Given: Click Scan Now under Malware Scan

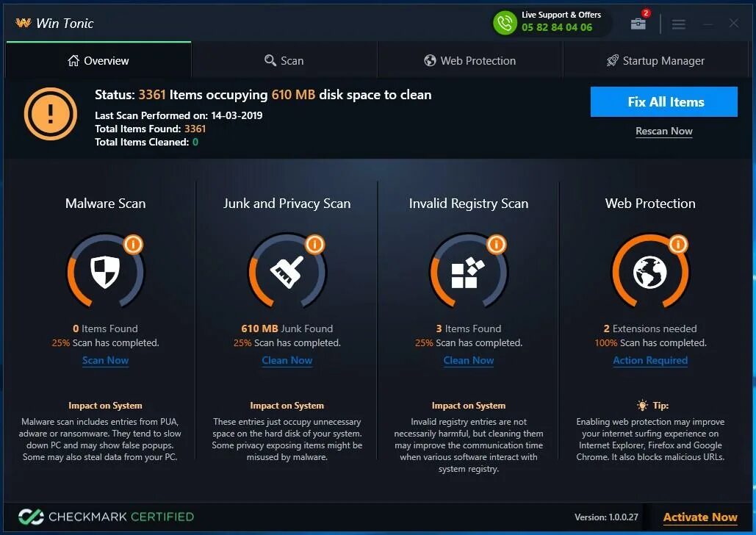Looking at the screenshot, I should click(x=105, y=360).
